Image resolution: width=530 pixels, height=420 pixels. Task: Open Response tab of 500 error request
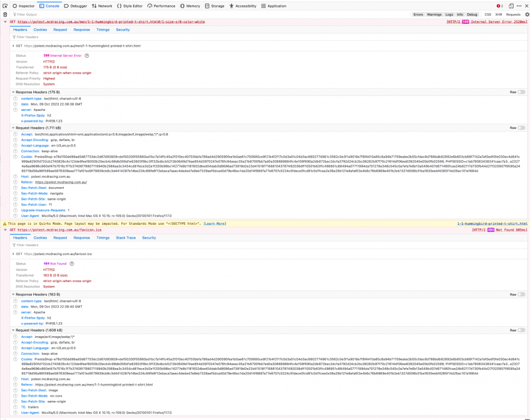point(82,30)
